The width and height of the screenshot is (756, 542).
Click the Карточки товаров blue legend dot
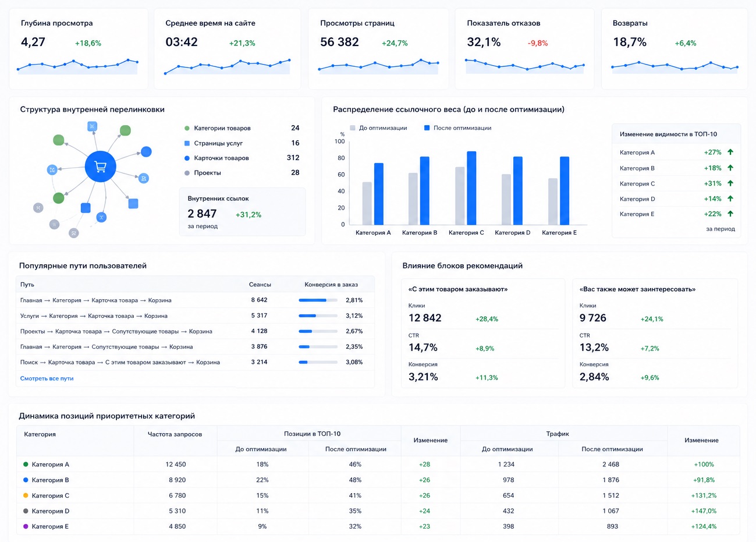[187, 158]
